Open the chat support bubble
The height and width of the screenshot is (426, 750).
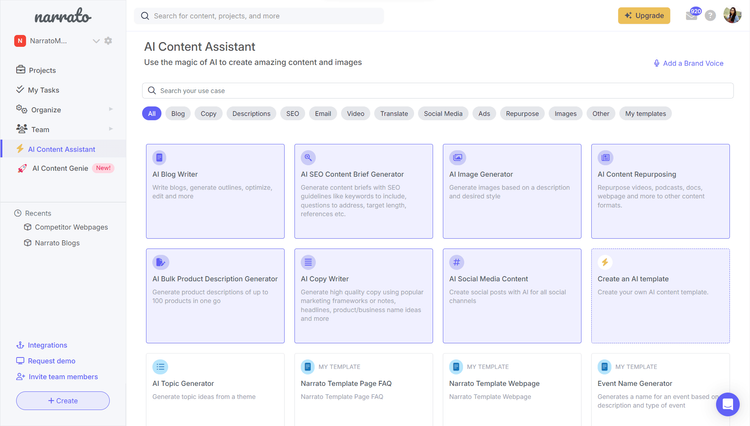point(728,404)
